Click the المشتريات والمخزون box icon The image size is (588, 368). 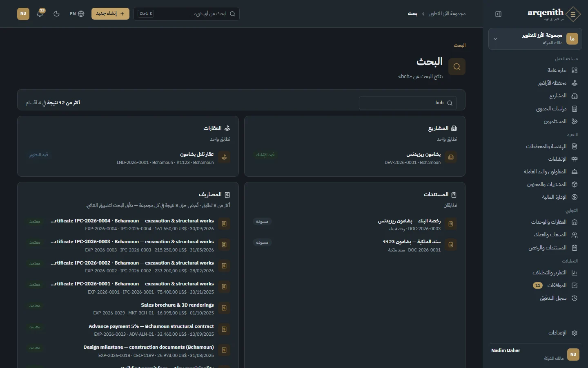575,184
